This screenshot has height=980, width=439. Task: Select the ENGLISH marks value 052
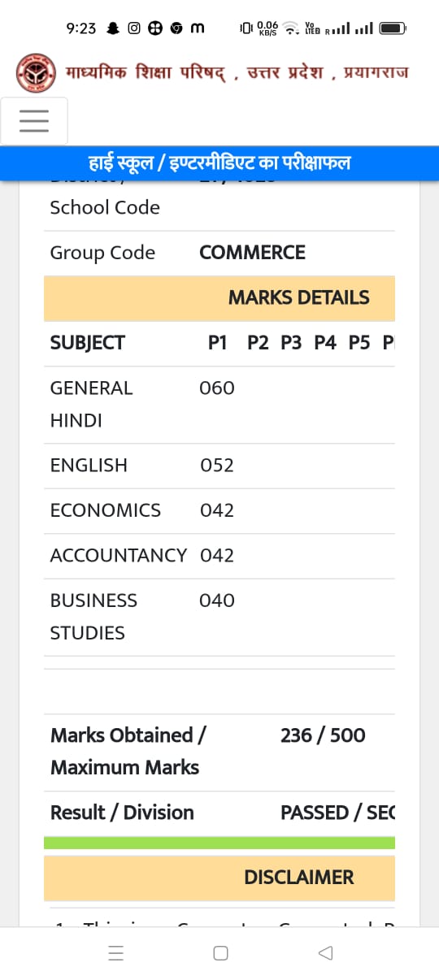pyautogui.click(x=217, y=466)
